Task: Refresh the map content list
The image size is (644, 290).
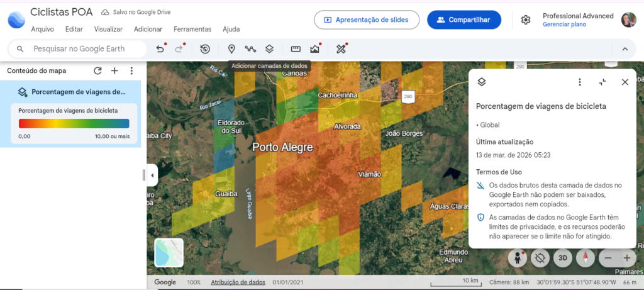Action: pos(97,71)
